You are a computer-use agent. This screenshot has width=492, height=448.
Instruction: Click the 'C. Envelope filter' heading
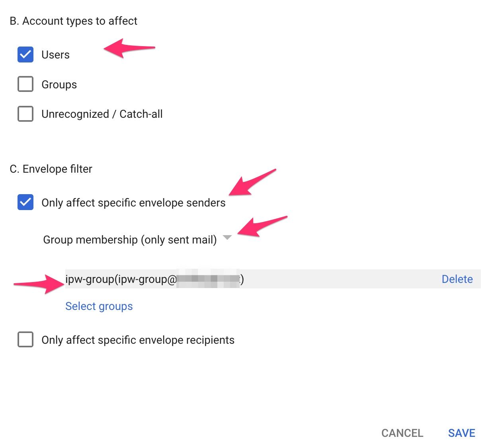pyautogui.click(x=51, y=169)
